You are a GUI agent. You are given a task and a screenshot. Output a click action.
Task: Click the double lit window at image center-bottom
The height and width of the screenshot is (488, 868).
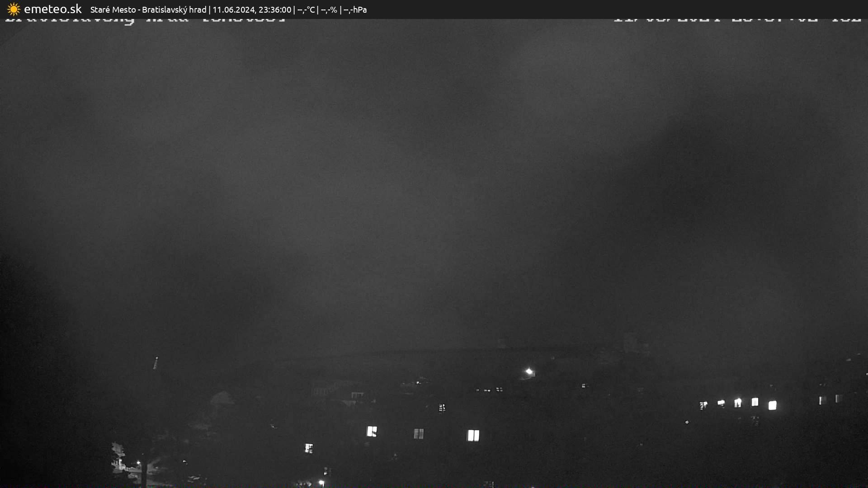click(x=473, y=435)
